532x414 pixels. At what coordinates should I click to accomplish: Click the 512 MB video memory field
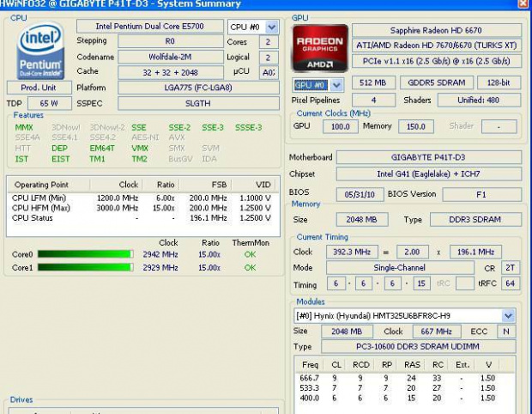click(x=373, y=82)
